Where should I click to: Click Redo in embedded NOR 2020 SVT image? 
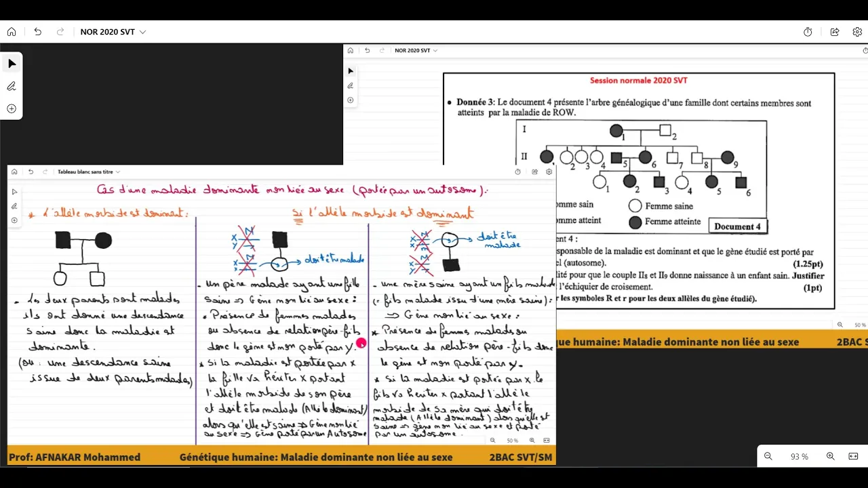[380, 50]
